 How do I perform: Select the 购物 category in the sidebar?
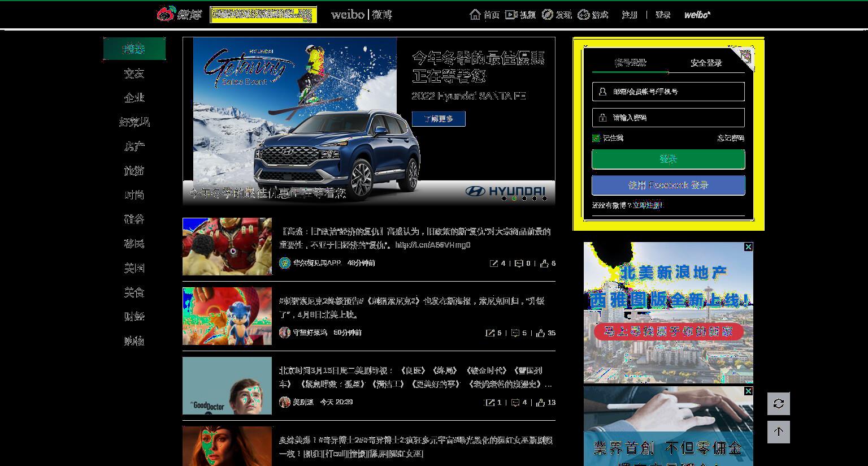[x=134, y=340]
